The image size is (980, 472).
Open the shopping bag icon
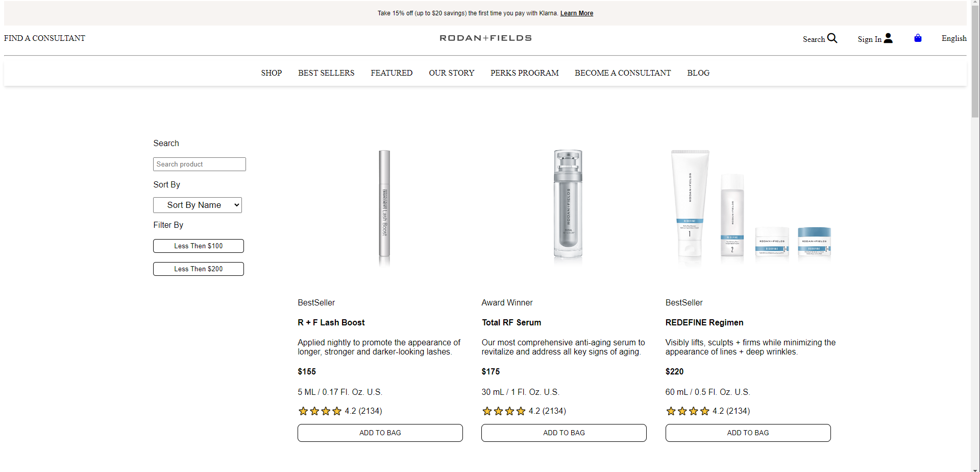(x=917, y=38)
